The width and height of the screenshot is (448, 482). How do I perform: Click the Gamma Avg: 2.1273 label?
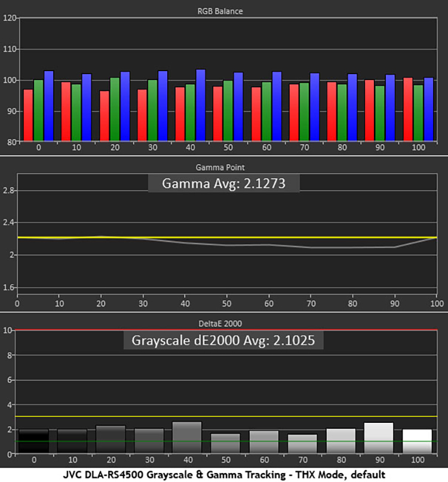point(223,184)
